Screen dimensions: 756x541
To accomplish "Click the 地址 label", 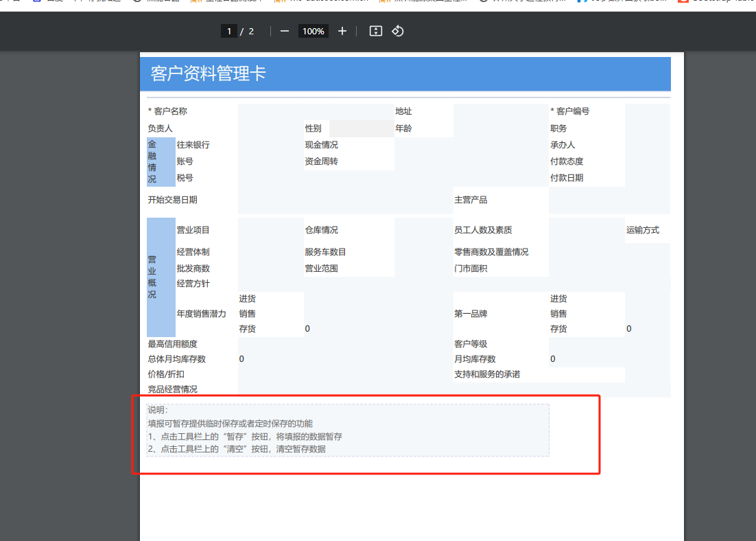I will coord(403,111).
